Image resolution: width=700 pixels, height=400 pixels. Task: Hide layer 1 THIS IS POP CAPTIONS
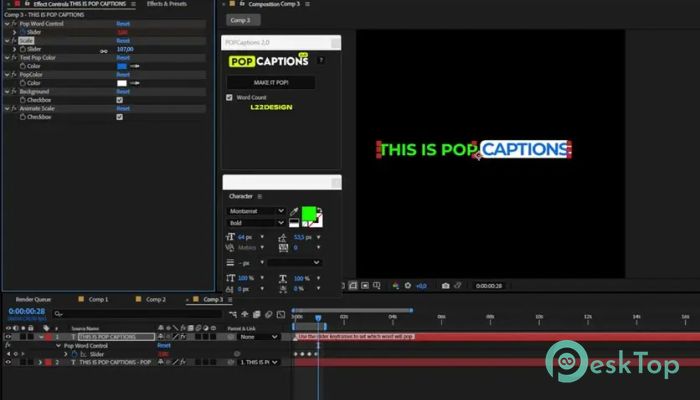click(x=8, y=337)
